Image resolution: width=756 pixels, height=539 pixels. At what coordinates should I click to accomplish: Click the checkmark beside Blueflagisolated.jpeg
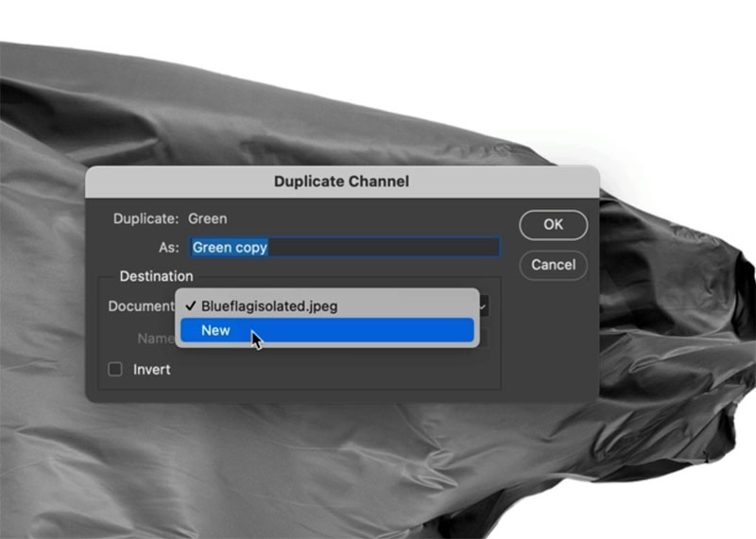pos(191,306)
